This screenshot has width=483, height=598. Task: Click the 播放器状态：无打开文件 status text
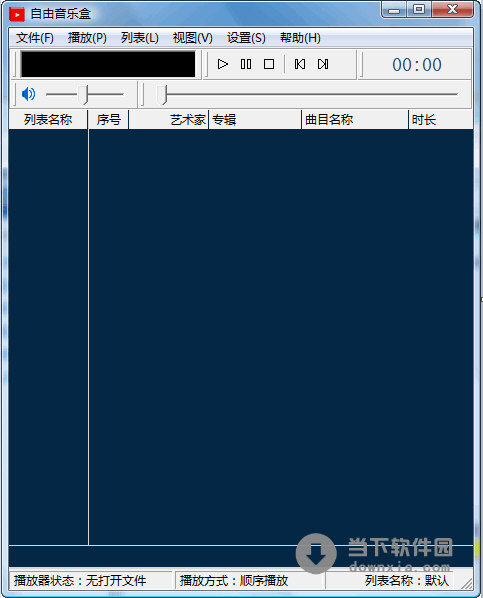click(x=80, y=580)
